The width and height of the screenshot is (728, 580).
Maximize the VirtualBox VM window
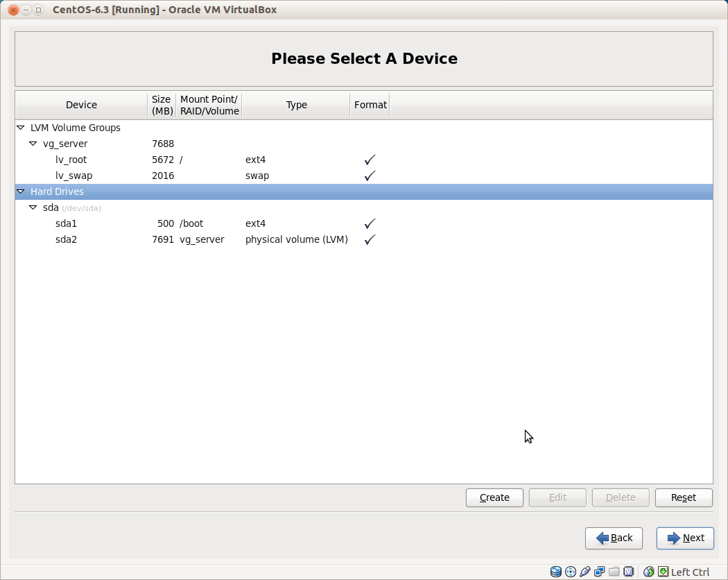pyautogui.click(x=39, y=10)
